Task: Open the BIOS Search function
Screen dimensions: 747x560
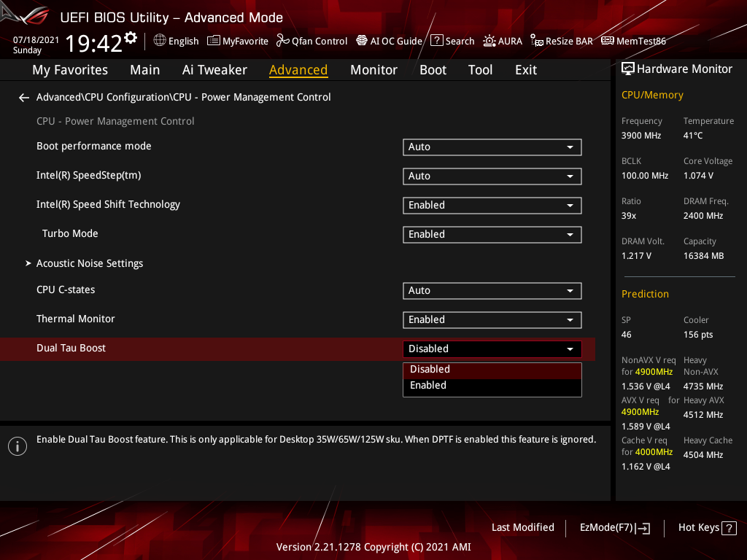Action: point(452,41)
